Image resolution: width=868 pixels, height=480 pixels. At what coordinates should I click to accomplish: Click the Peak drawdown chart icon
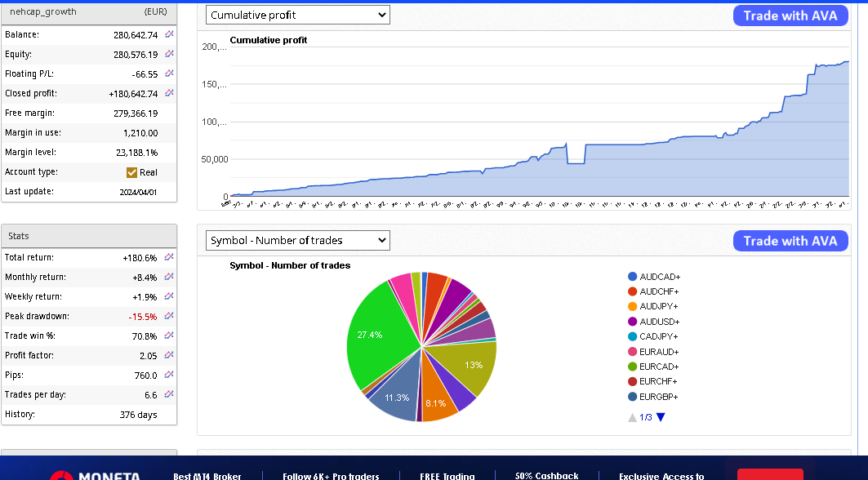169,316
